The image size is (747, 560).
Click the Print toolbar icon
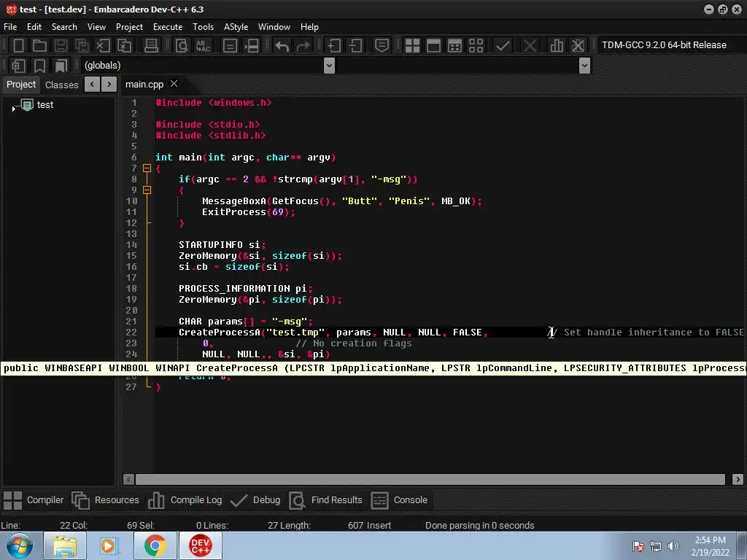pyautogui.click(x=151, y=45)
